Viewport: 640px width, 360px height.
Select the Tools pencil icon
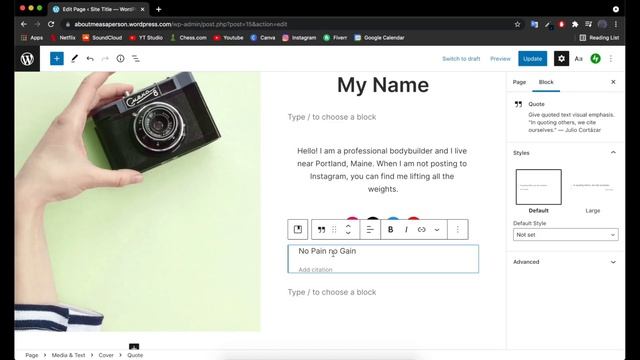click(x=74, y=59)
